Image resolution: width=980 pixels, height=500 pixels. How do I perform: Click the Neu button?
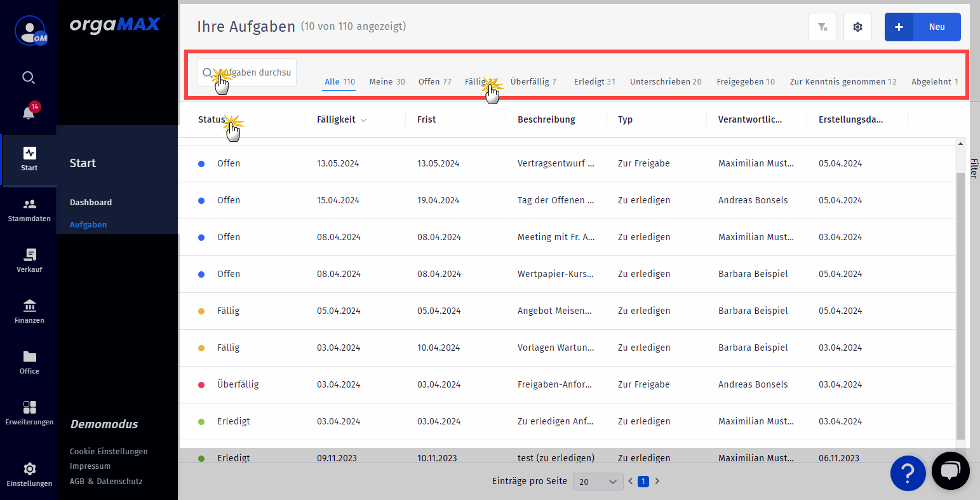(x=937, y=27)
